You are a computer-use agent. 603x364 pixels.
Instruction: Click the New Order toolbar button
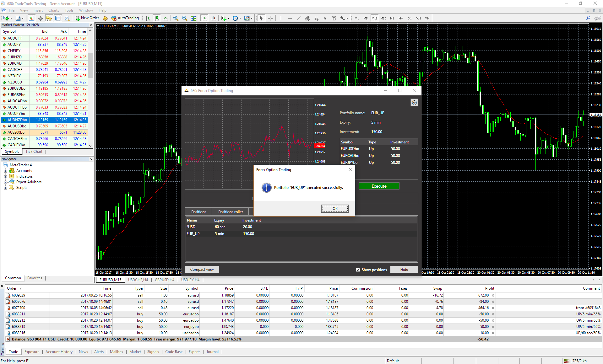[x=87, y=18]
